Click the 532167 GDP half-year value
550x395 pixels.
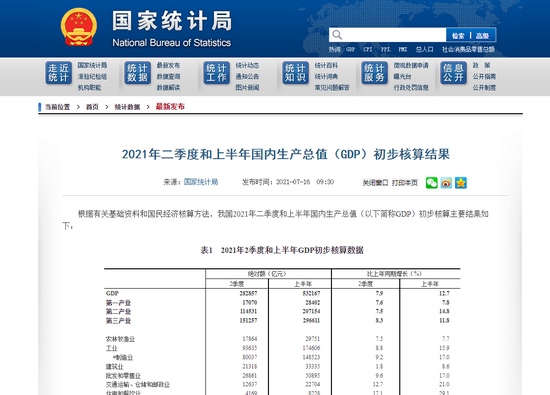coord(311,293)
